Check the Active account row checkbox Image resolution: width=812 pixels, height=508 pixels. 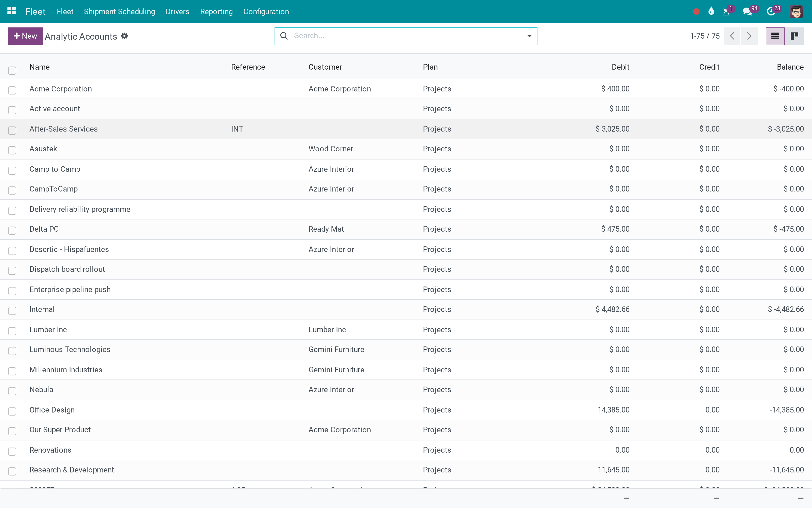pyautogui.click(x=12, y=110)
